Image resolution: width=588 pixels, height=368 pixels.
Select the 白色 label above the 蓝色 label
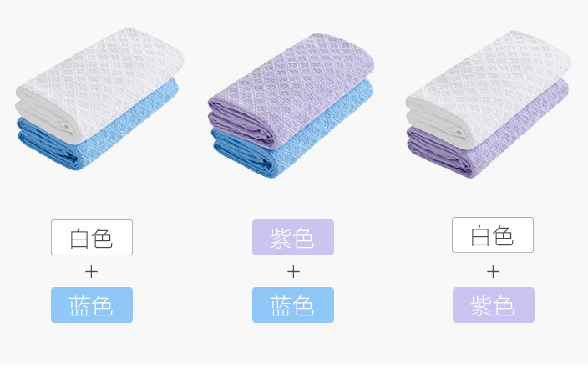(92, 237)
